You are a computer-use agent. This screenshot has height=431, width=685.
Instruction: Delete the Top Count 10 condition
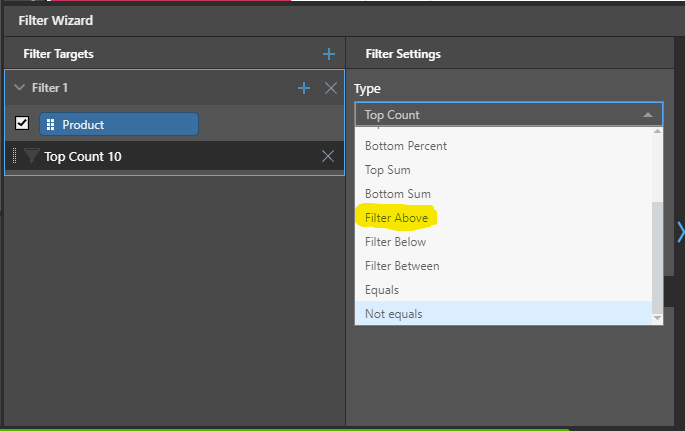pos(328,156)
